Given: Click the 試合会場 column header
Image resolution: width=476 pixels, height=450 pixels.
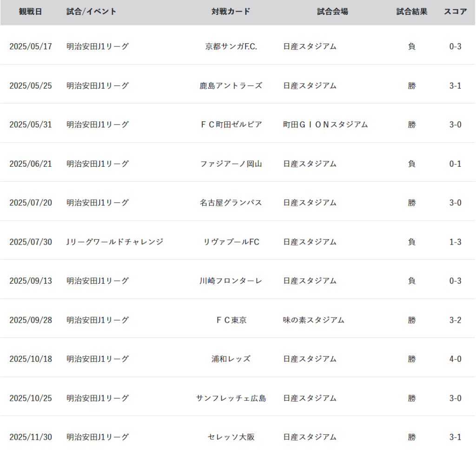Looking at the screenshot, I should [x=332, y=12].
